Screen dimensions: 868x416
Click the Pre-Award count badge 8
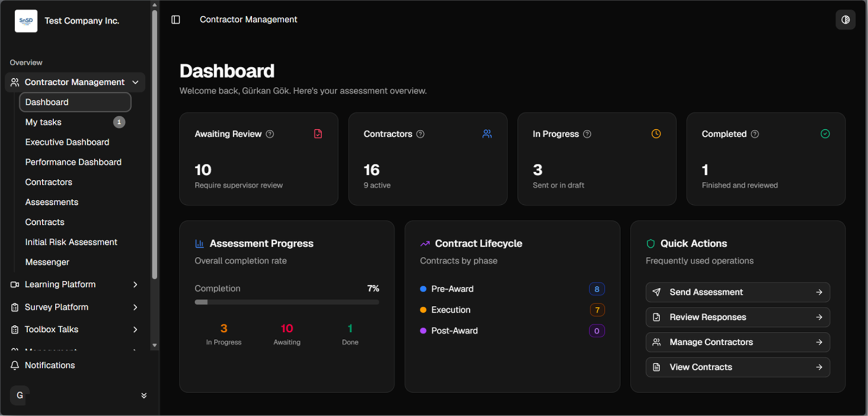(x=597, y=289)
